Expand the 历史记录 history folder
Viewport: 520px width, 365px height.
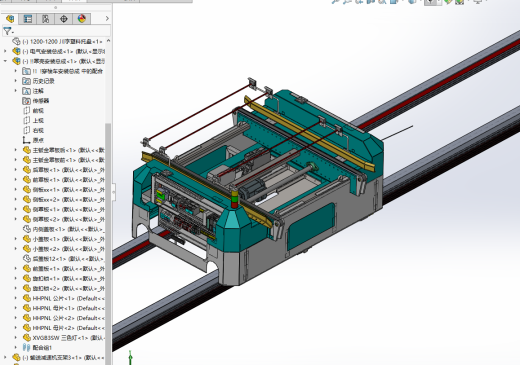tap(15, 81)
